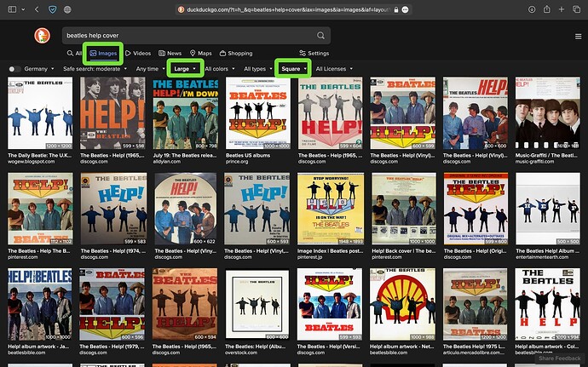
Task: Open the Large size filter dropdown
Action: click(185, 69)
